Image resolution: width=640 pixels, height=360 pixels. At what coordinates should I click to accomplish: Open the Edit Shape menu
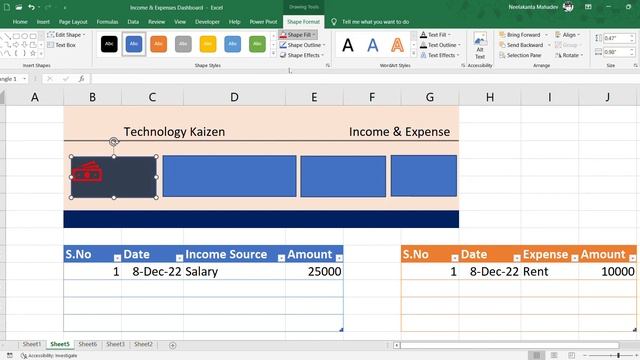67,35
